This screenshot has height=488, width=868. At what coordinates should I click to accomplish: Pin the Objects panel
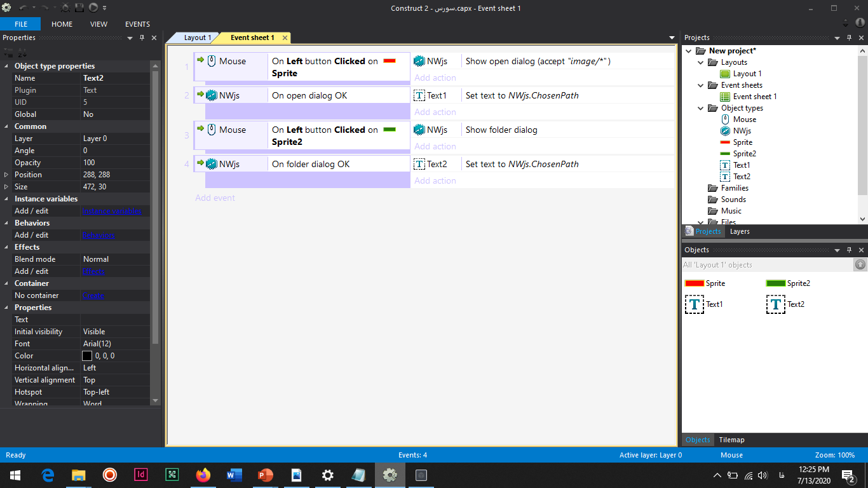(x=849, y=250)
